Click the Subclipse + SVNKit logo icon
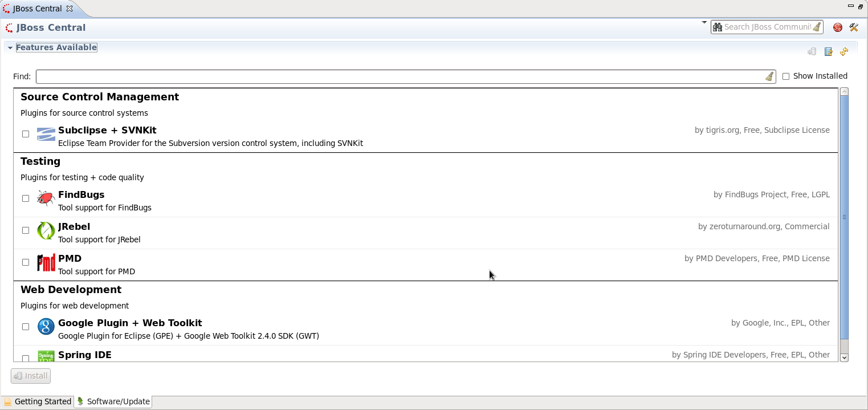The image size is (868, 410). click(46, 134)
